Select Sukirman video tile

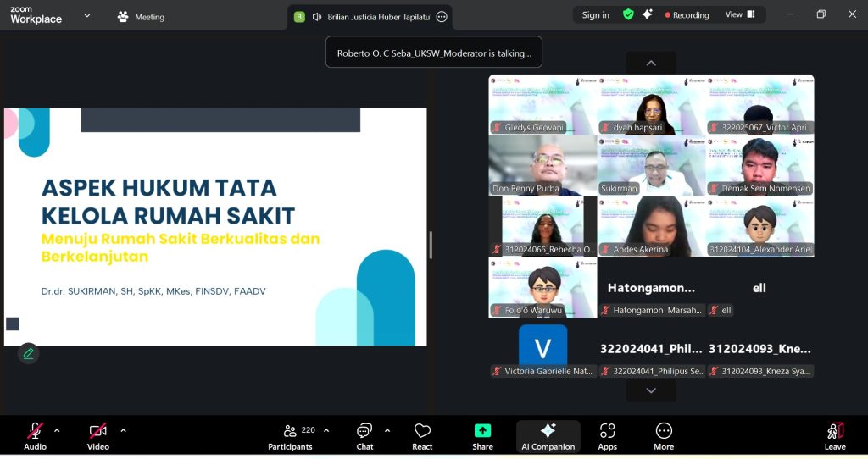tap(652, 166)
